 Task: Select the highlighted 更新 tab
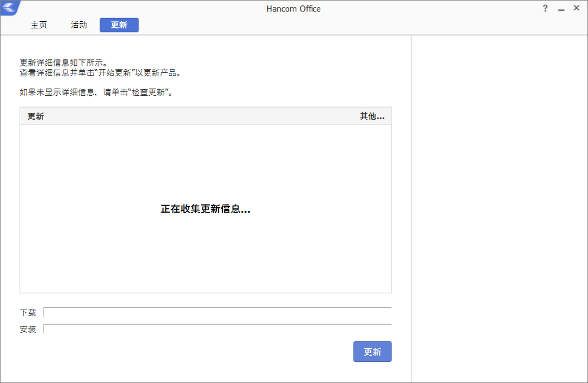coord(119,25)
